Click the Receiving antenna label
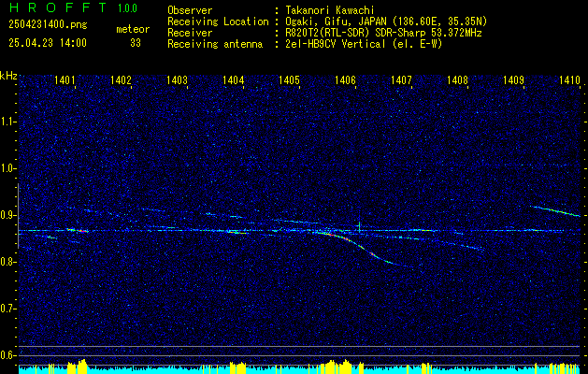 pyautogui.click(x=215, y=44)
